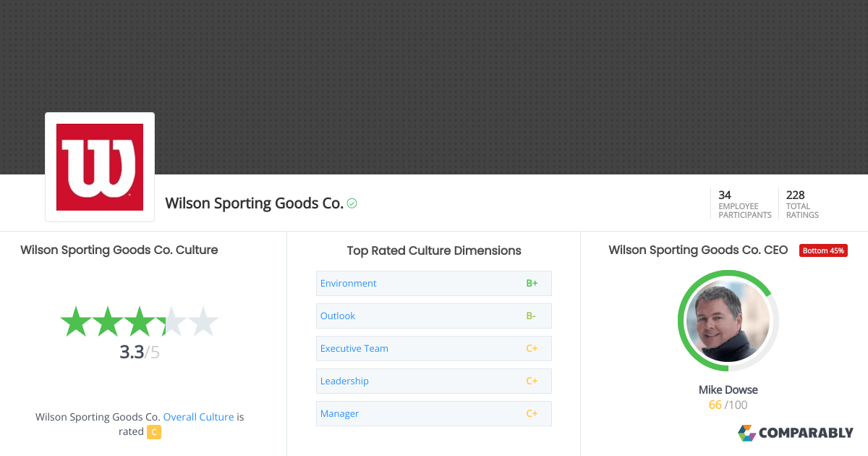Screen dimensions: 868x456
Task: Select the Environment culture dimension
Action: pyautogui.click(x=348, y=283)
